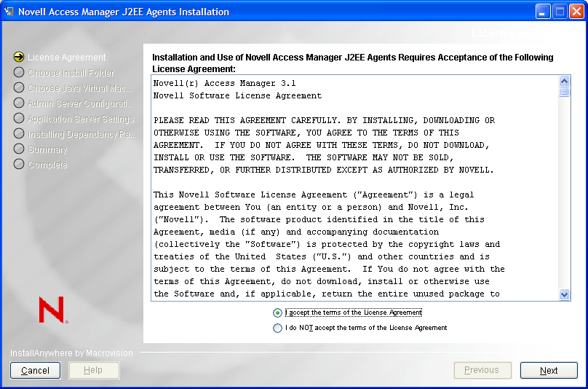This screenshot has width=588, height=389.
Task: Click 'Summary' step label
Action: (x=47, y=149)
